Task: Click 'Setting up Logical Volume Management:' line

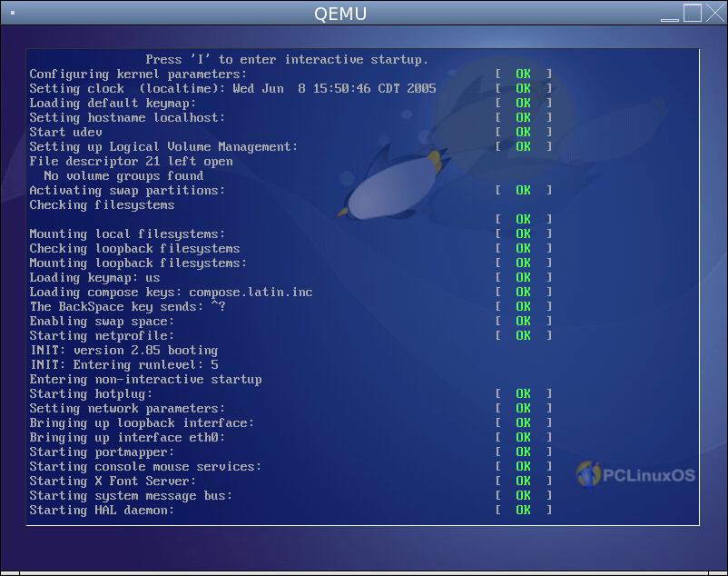Action: click(x=163, y=147)
